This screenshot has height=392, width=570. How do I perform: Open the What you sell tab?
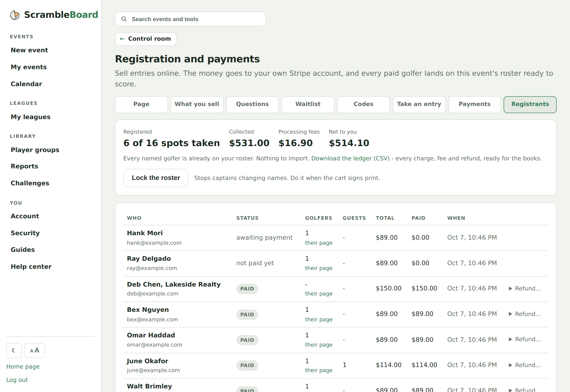click(x=197, y=104)
